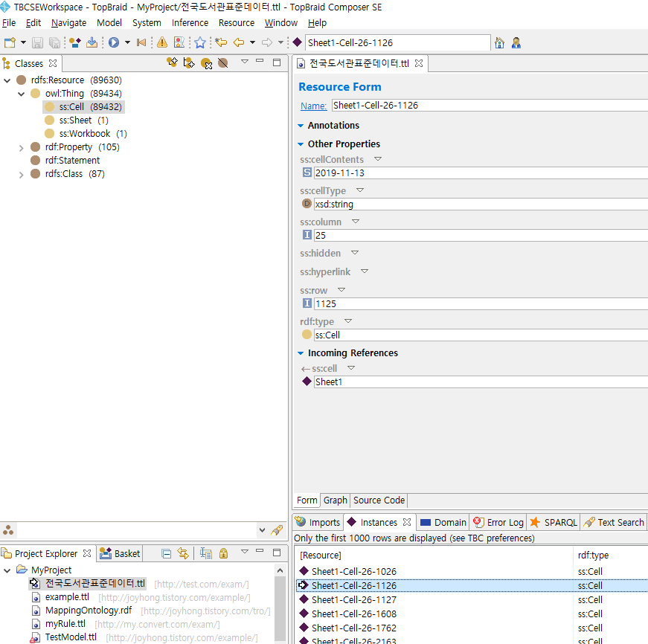Screen dimensions: 648x644
Task: Switch to the Imports tab
Action: (x=318, y=523)
